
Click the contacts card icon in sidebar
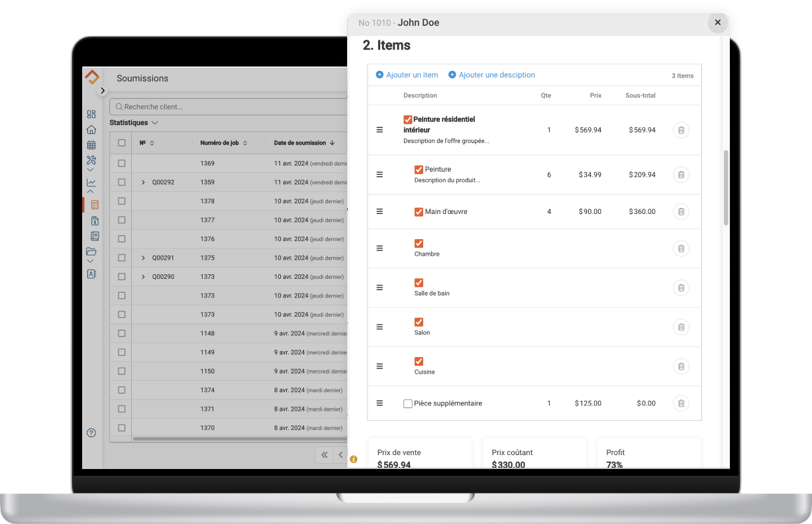[x=91, y=274]
